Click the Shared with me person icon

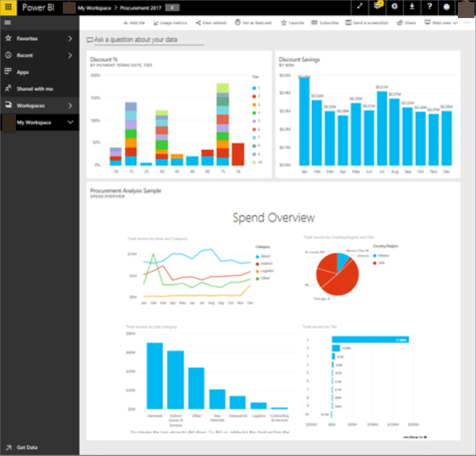click(x=8, y=88)
